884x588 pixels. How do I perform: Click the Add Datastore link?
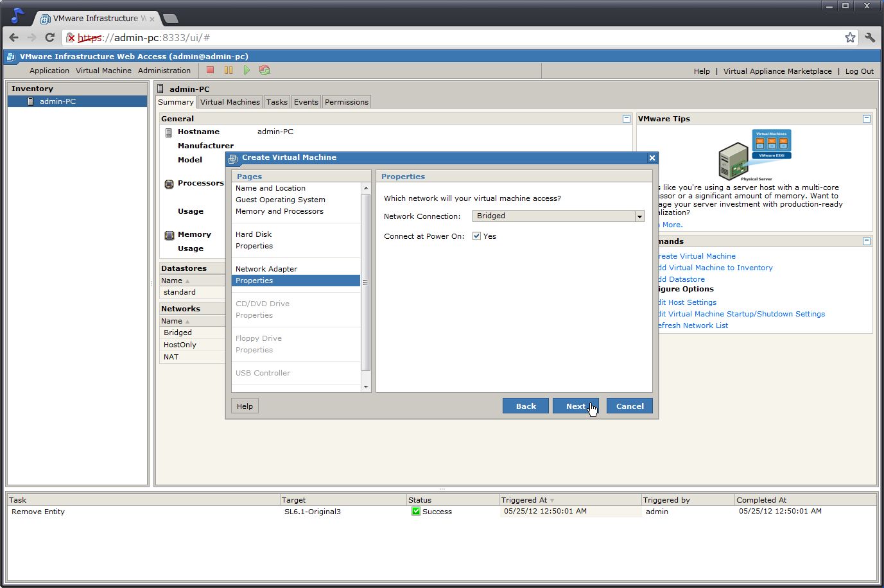682,279
